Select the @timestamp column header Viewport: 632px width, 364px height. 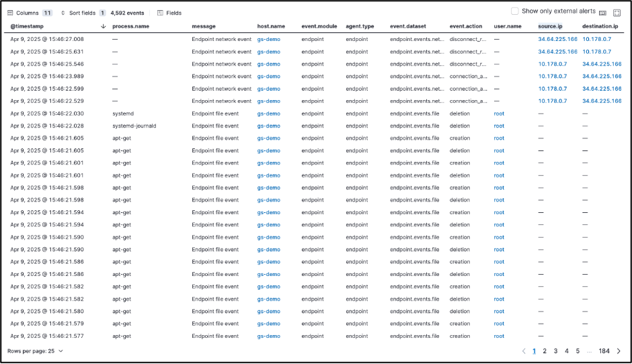click(x=27, y=26)
